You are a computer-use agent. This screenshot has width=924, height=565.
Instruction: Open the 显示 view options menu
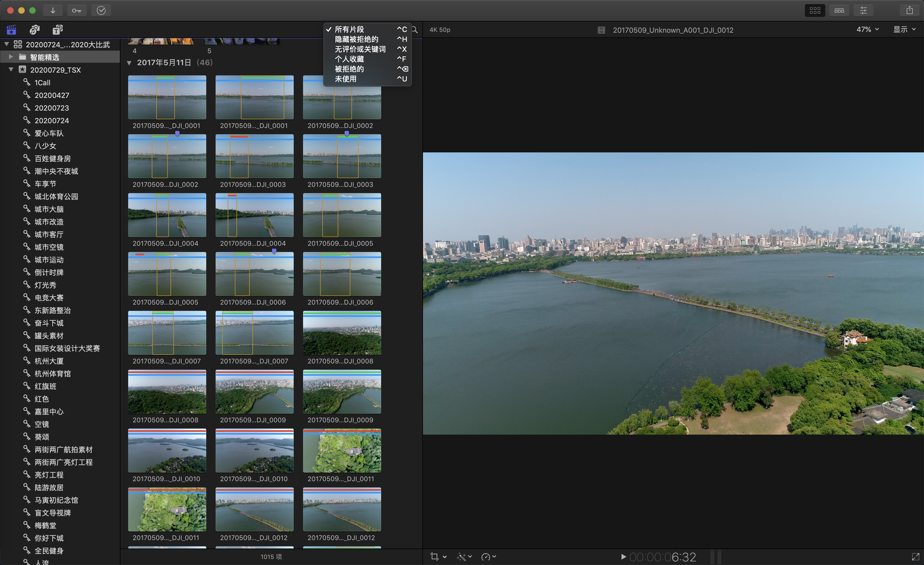[904, 30]
